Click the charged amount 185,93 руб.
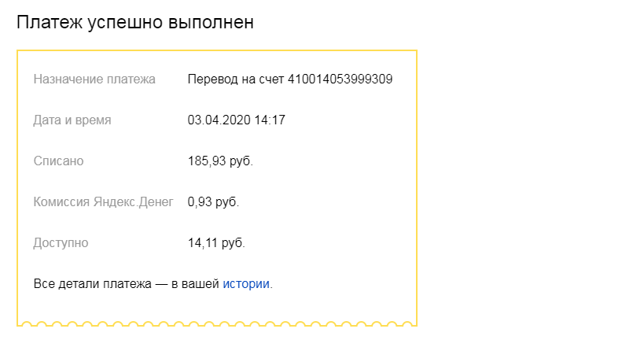The width and height of the screenshot is (644, 362). coord(220,161)
